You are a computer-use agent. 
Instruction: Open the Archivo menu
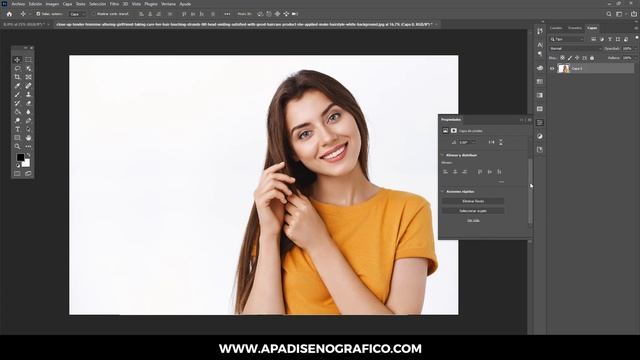[18, 4]
